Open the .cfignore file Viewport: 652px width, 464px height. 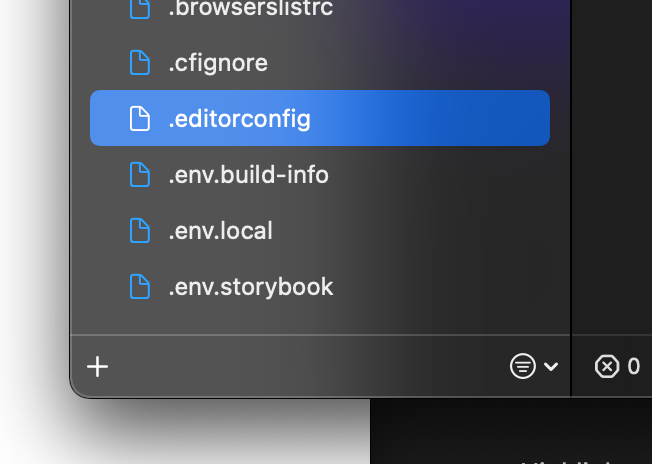point(218,63)
